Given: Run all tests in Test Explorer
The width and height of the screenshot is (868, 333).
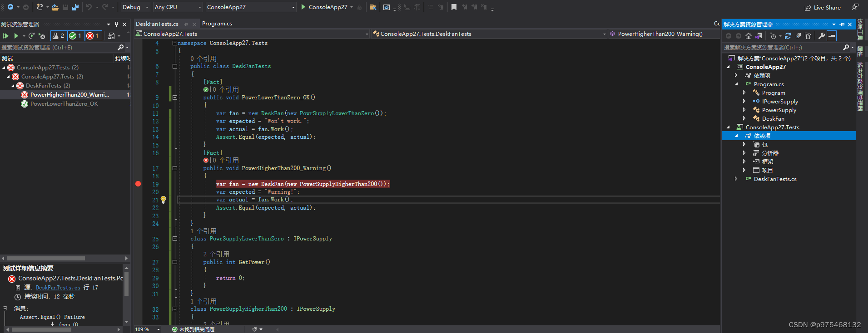Looking at the screenshot, I should (6, 36).
